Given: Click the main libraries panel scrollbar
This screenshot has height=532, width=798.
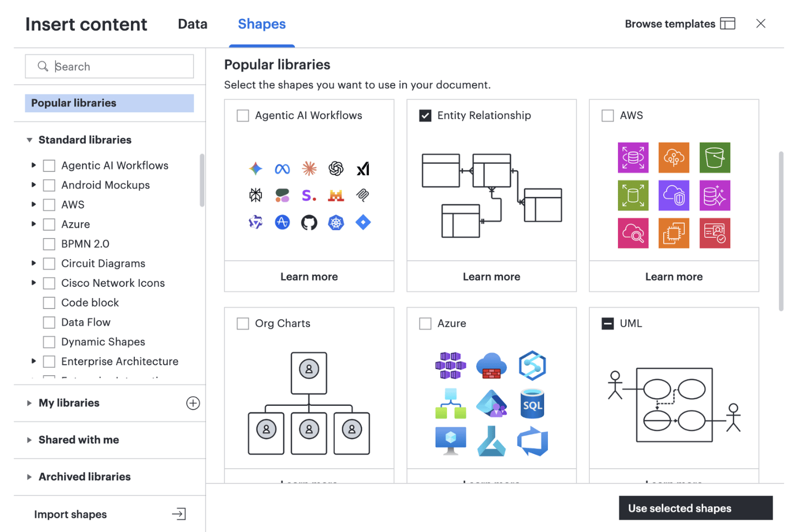Looking at the screenshot, I should pos(781,232).
